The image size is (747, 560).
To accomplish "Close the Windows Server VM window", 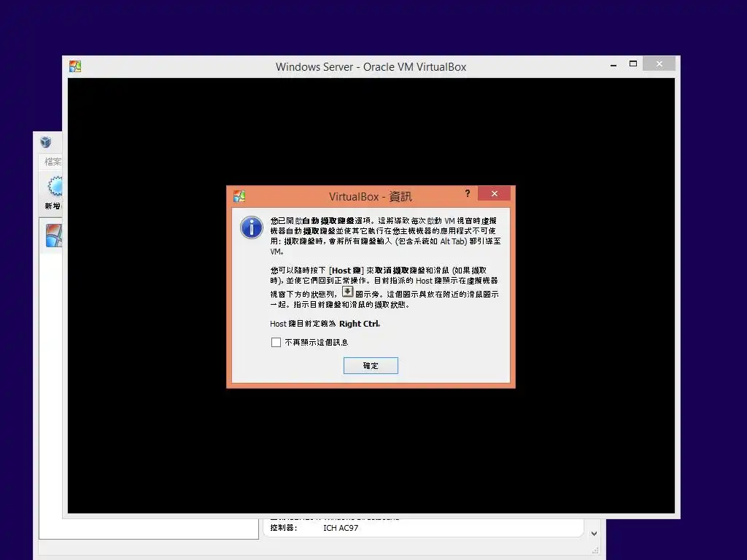I will [x=659, y=64].
